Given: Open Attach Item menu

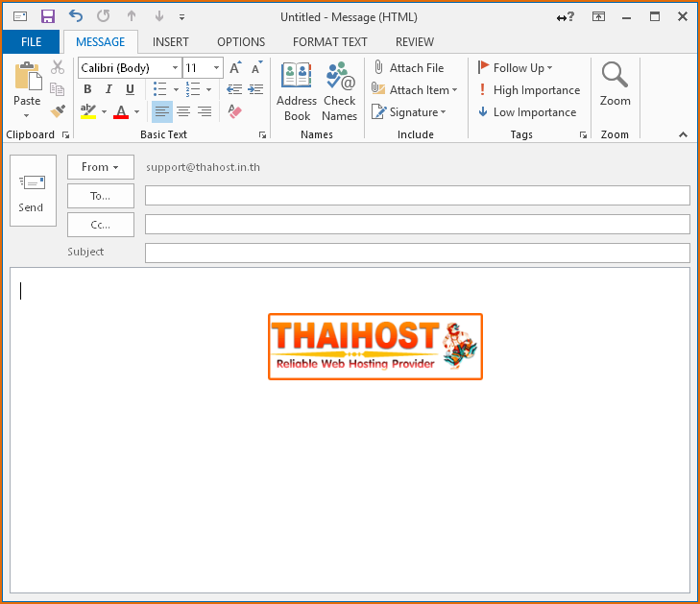Looking at the screenshot, I should coord(415,89).
